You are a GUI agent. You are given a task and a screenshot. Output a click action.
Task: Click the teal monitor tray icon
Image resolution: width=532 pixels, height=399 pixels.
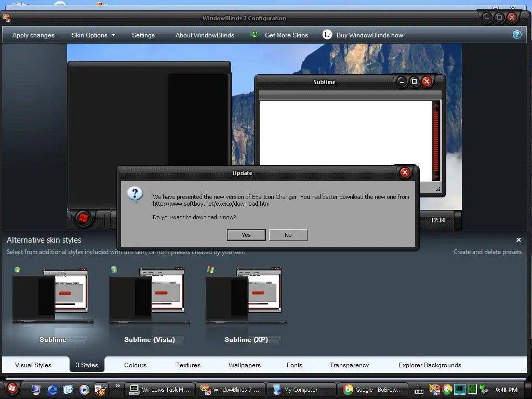[459, 390]
